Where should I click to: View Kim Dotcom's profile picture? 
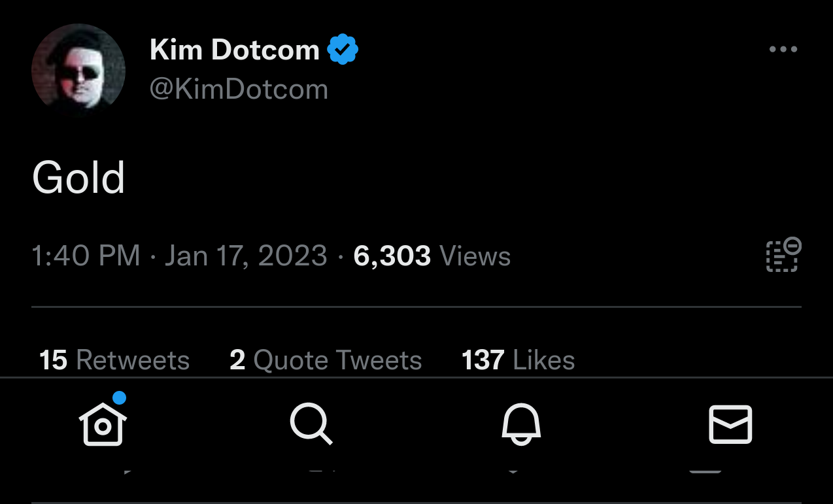(x=78, y=70)
